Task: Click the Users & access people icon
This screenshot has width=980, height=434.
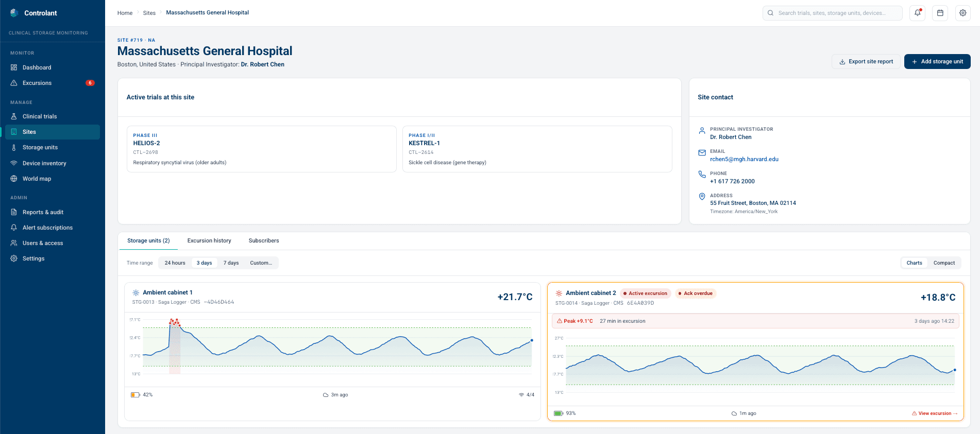Action: click(14, 243)
